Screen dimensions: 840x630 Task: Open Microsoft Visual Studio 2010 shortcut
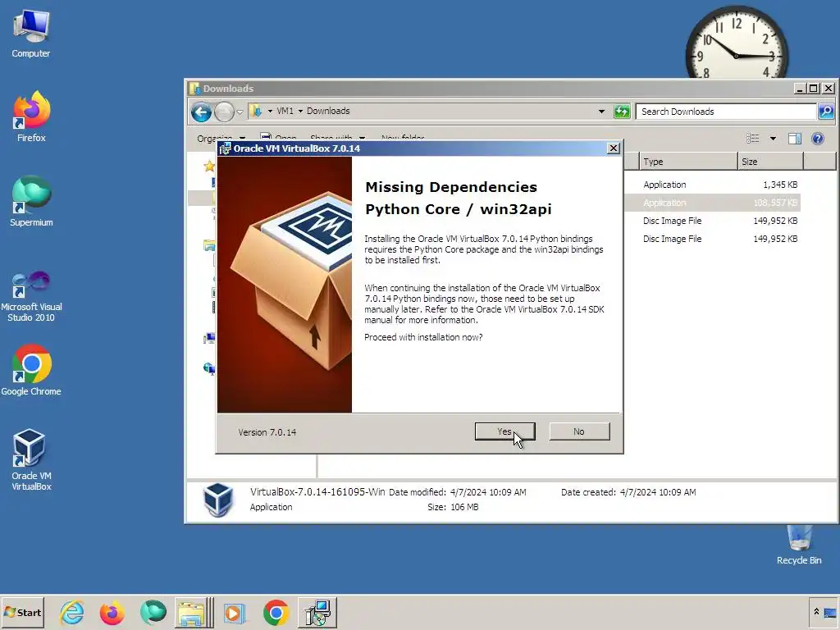[x=31, y=295]
